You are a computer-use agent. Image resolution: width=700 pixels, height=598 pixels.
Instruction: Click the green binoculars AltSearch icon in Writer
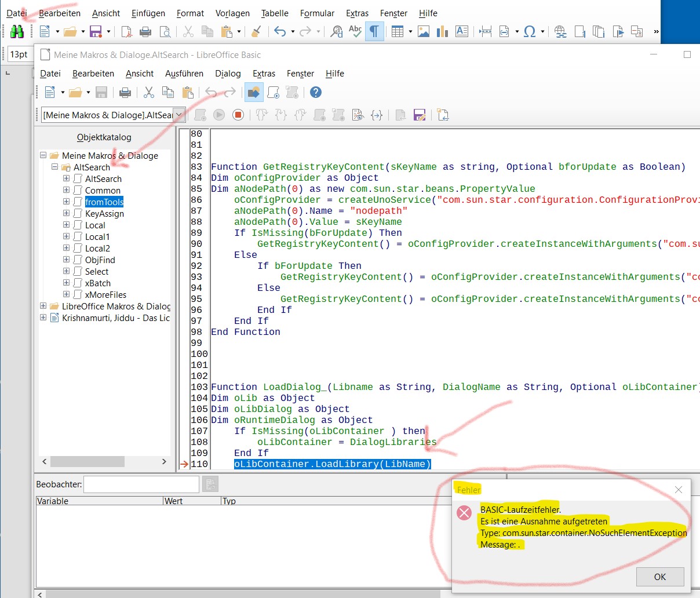(x=17, y=31)
